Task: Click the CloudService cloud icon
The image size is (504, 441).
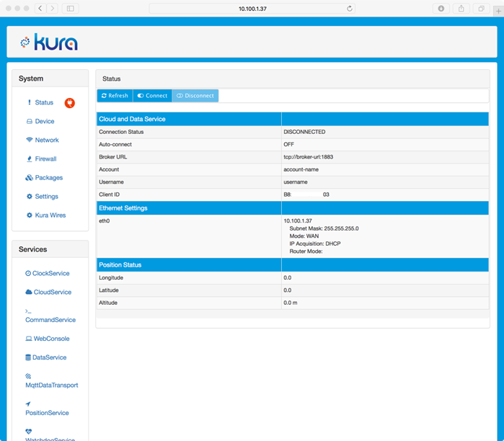Action: pyautogui.click(x=29, y=292)
